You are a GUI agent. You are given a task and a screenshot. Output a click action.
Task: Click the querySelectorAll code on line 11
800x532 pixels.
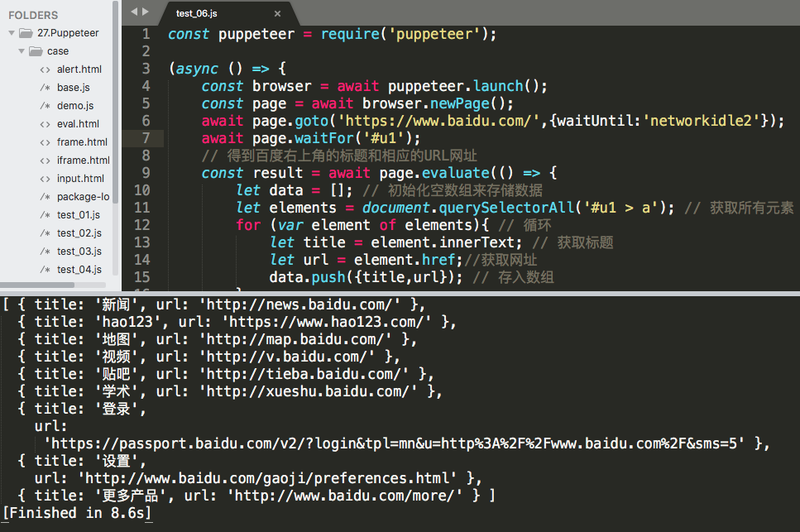click(518, 208)
